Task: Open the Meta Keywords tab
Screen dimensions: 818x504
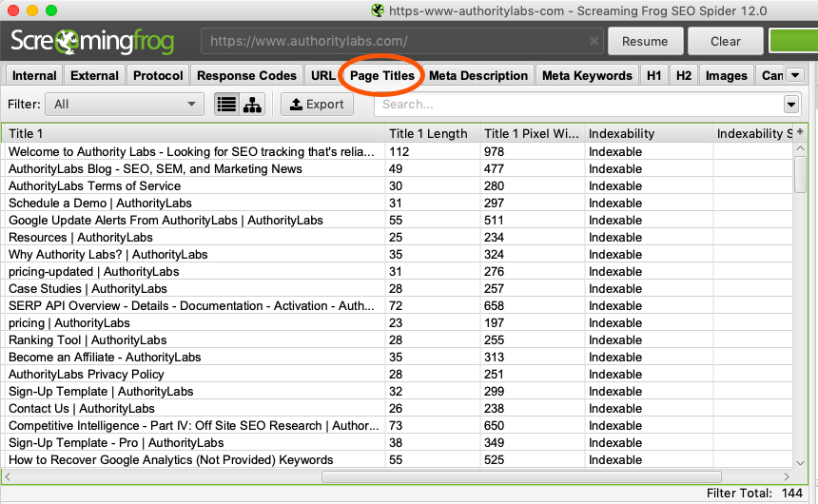Action: (x=587, y=76)
